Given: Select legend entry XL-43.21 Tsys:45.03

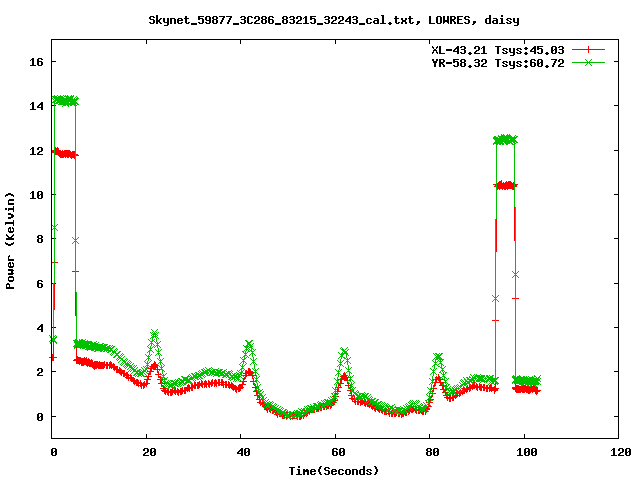Looking at the screenshot, I should click(498, 50).
